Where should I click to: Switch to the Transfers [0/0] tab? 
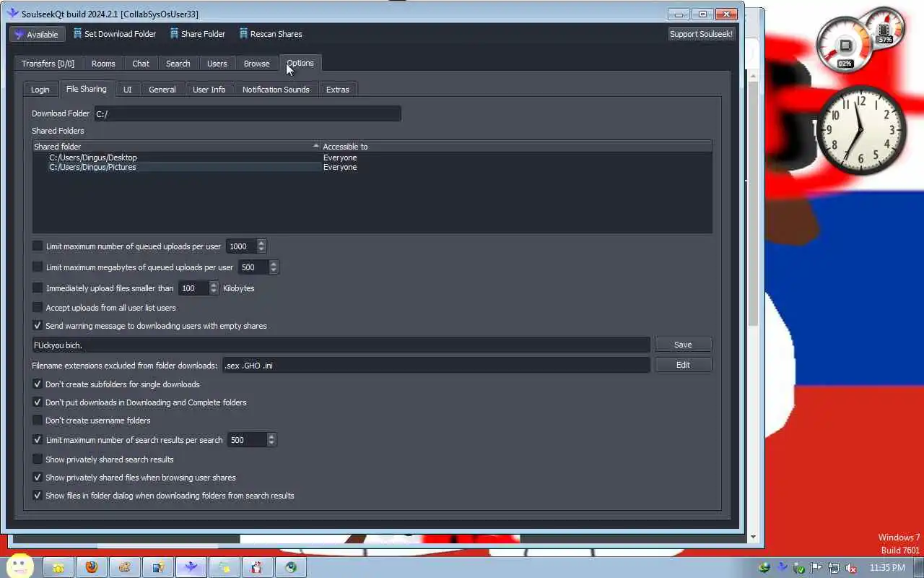(x=48, y=64)
